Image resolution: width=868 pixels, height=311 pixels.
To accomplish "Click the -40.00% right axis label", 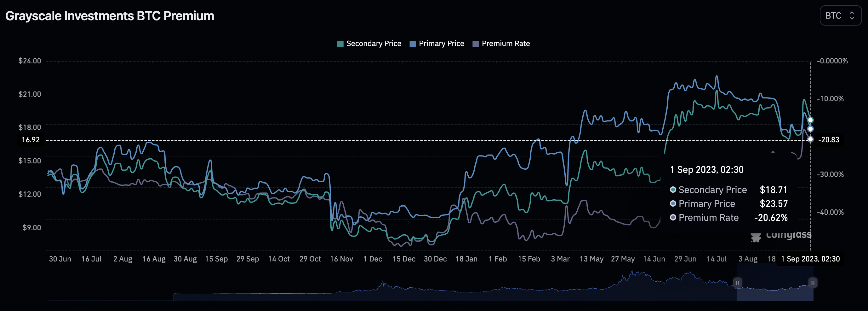I will click(830, 213).
